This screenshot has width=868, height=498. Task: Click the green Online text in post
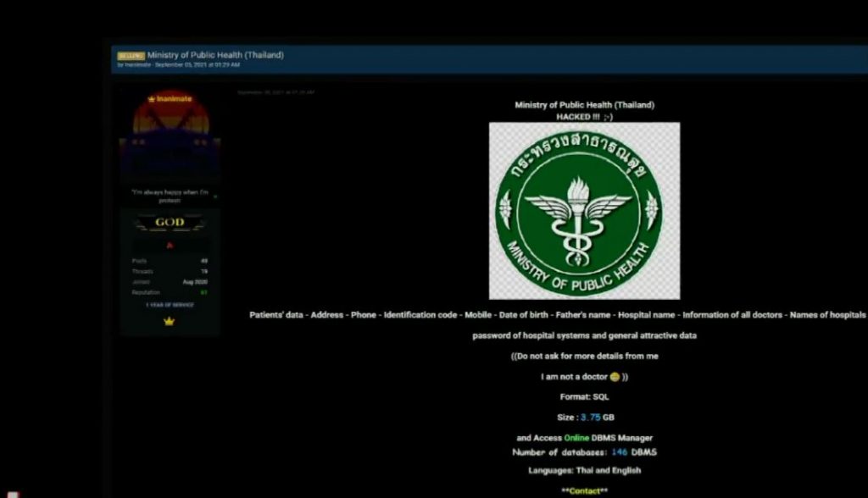[576, 438]
